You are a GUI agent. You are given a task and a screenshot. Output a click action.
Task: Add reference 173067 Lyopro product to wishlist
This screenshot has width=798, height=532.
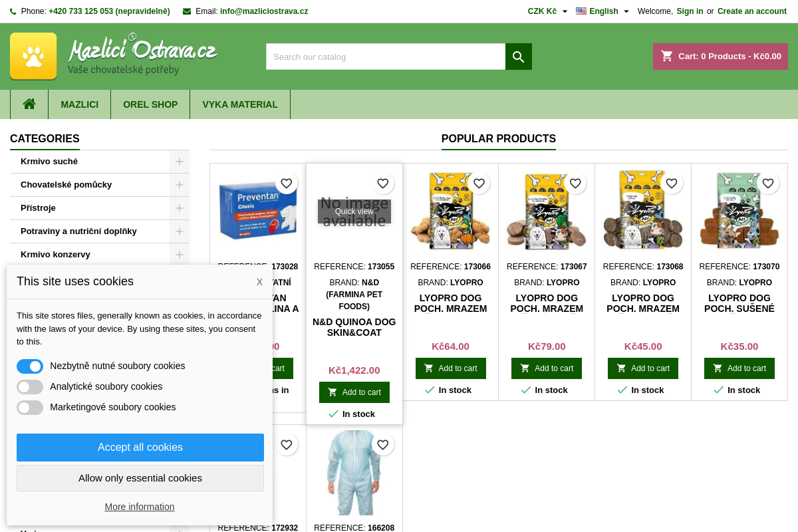click(575, 184)
